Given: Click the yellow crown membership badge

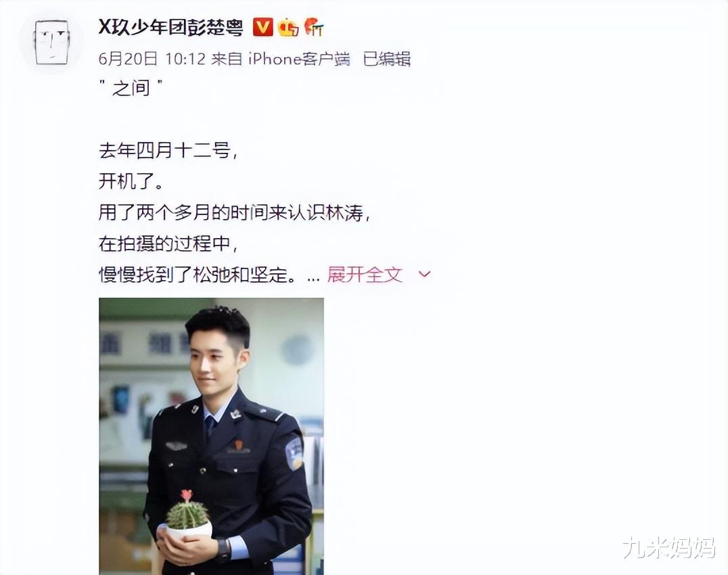Looking at the screenshot, I should point(288,27).
